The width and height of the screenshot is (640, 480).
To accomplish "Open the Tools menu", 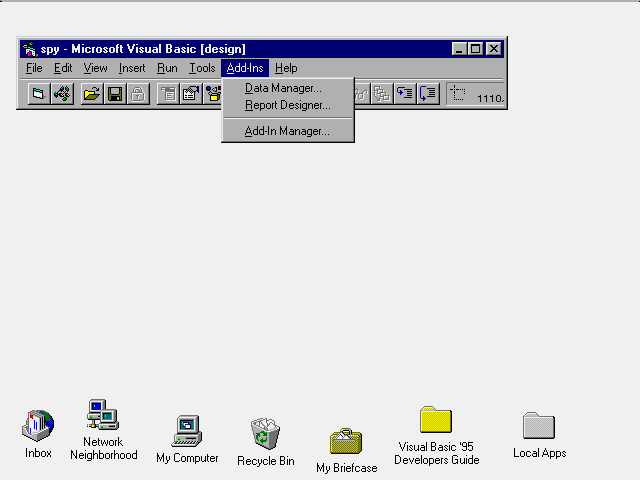I will [x=202, y=68].
